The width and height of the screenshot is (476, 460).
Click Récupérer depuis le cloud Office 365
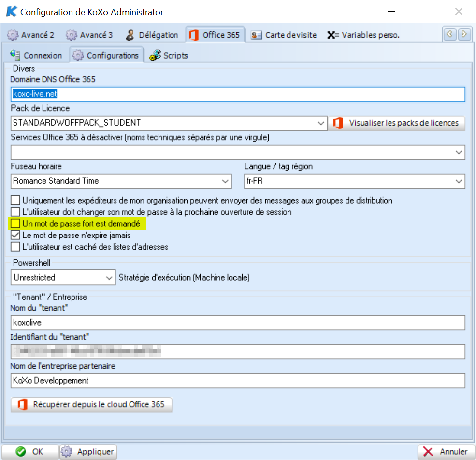click(91, 405)
